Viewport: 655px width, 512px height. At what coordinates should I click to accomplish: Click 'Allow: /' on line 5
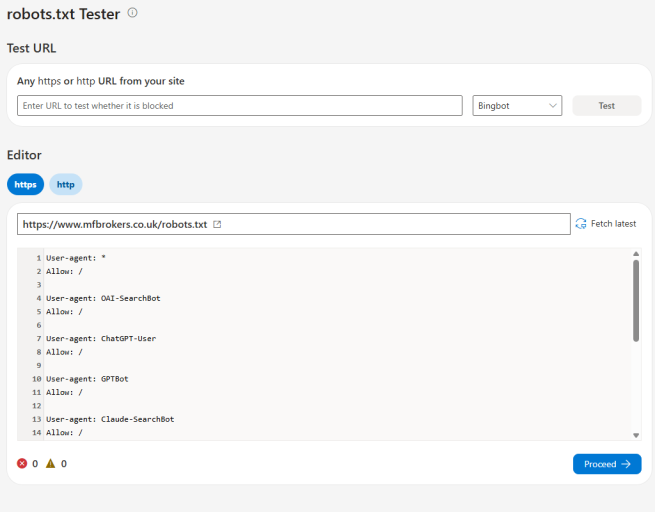64,312
